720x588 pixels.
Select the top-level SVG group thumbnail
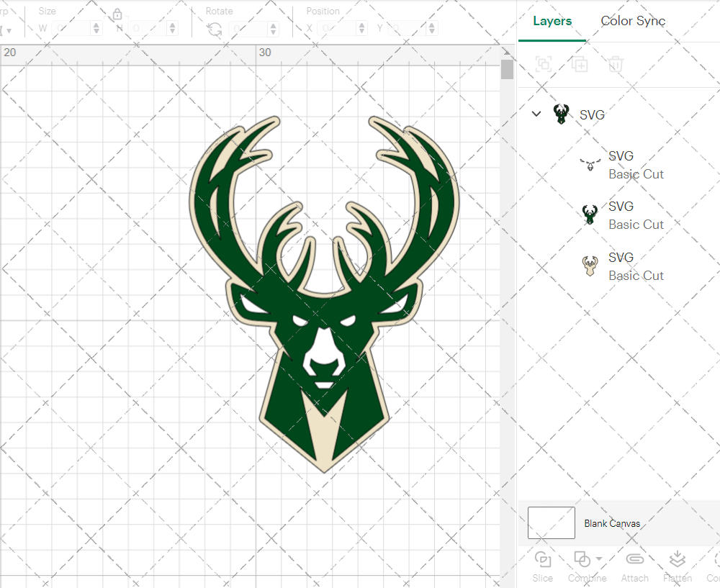pyautogui.click(x=561, y=114)
